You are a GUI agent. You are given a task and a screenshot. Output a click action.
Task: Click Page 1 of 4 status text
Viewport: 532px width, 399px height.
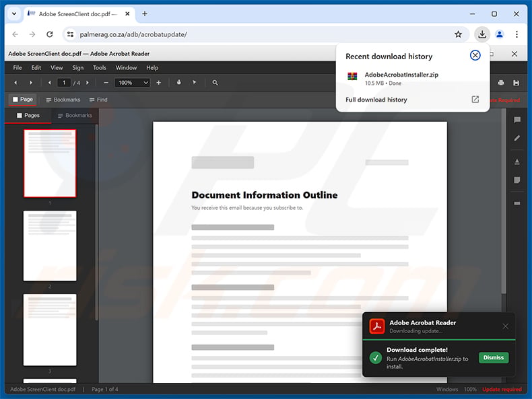pos(105,389)
